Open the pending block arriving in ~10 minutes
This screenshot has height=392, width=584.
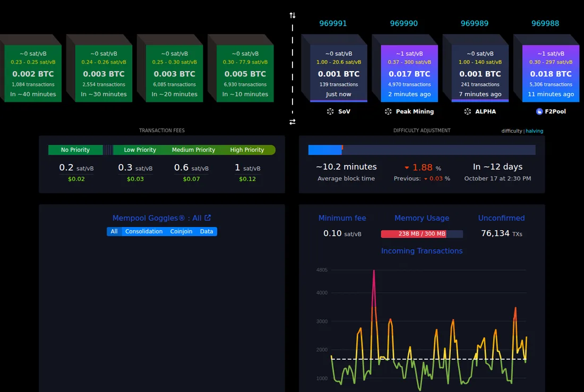(x=245, y=73)
